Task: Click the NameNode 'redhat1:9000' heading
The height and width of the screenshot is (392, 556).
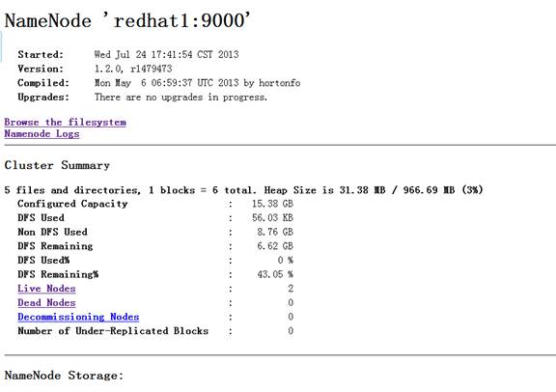Action: (127, 20)
